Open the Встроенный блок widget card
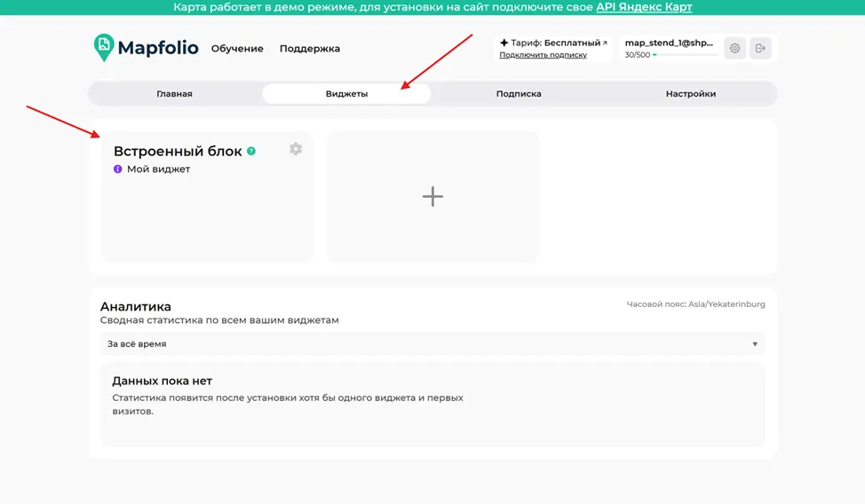 click(x=208, y=196)
